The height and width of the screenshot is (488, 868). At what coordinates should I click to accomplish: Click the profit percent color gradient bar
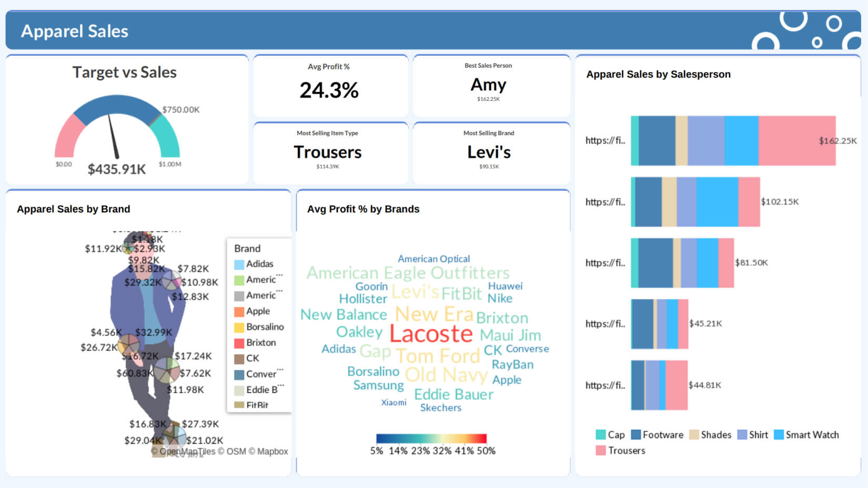(431, 439)
